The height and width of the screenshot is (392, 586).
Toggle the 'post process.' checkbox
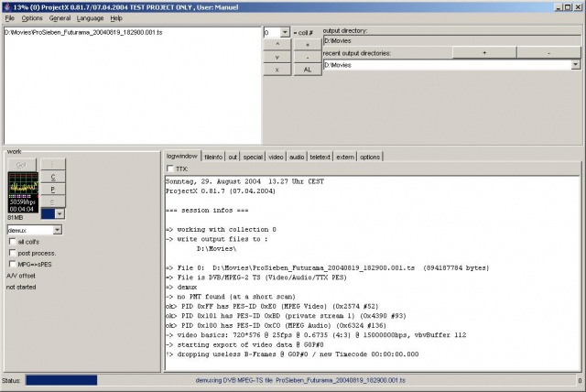click(11, 252)
